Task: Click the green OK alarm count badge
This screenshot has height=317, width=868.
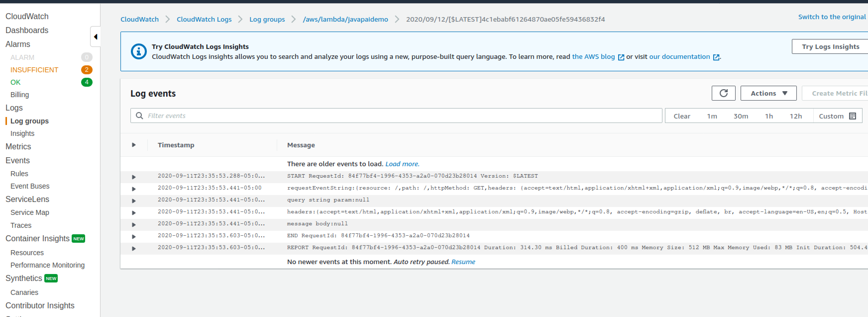Action: click(x=87, y=82)
